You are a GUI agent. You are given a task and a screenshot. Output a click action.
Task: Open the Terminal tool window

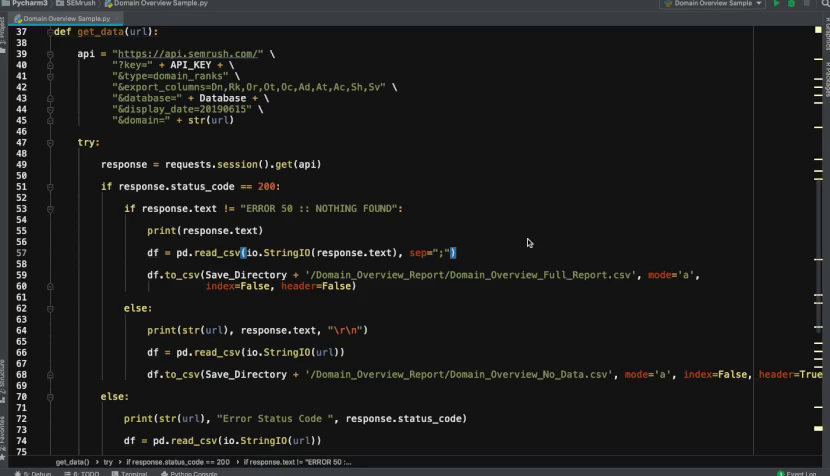tap(133, 473)
